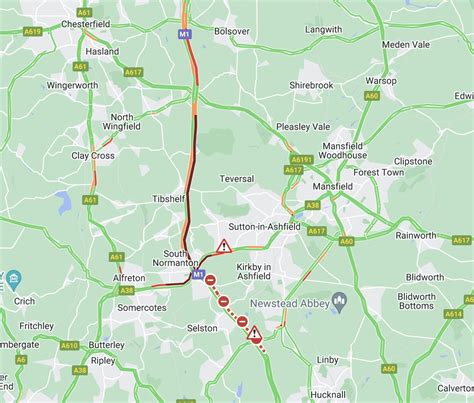Image resolution: width=474 pixels, height=403 pixels.
Task: Click the warning triangle near South Normanton
Action: 224,247
